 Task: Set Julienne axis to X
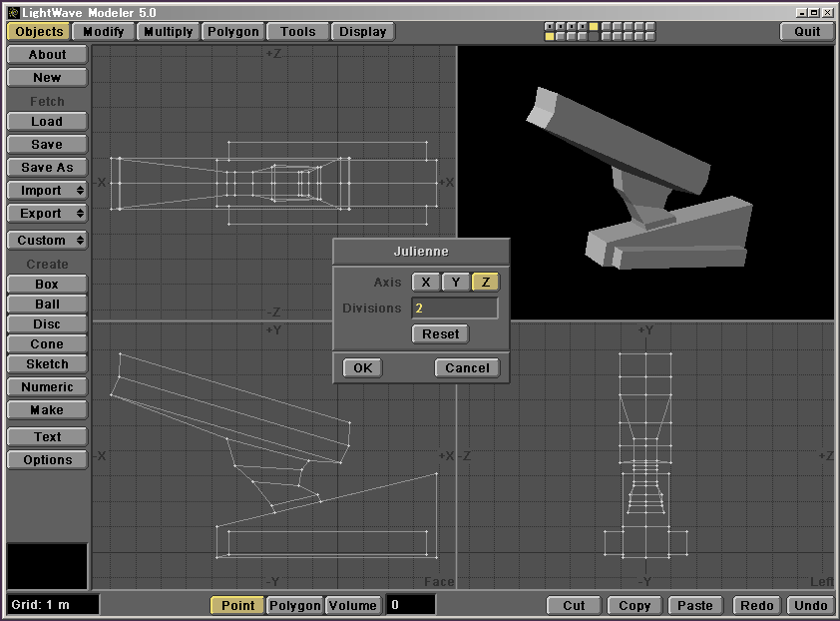click(x=426, y=283)
